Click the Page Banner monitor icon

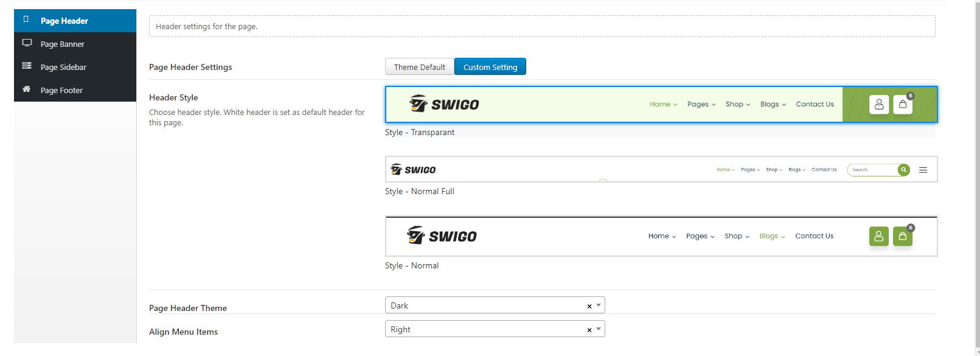pos(27,43)
